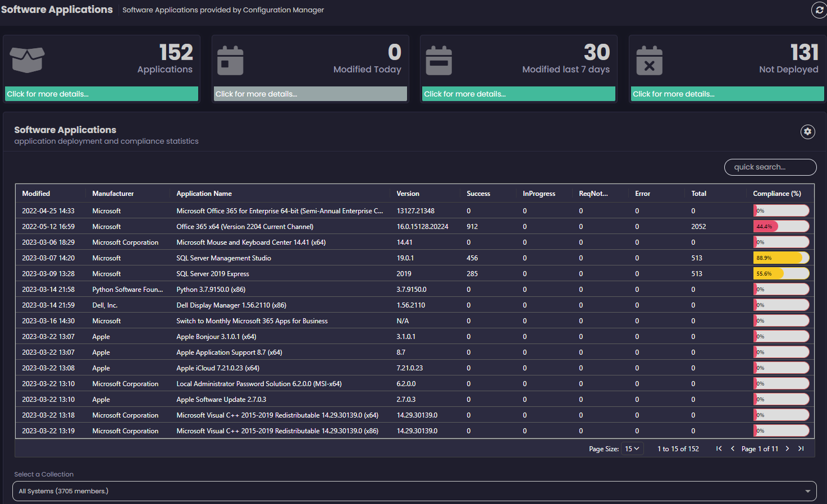
Task: Click the quick search input field
Action: click(770, 167)
